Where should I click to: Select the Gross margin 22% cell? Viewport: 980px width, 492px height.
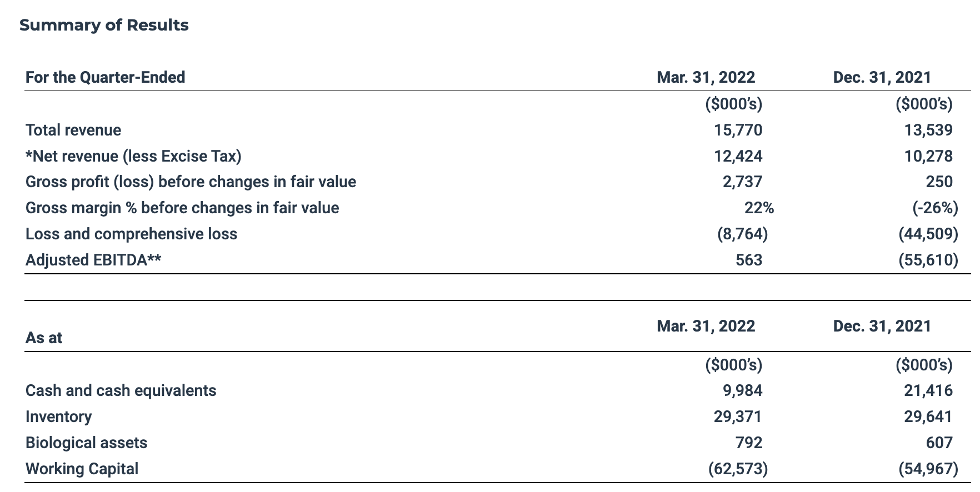pos(759,208)
